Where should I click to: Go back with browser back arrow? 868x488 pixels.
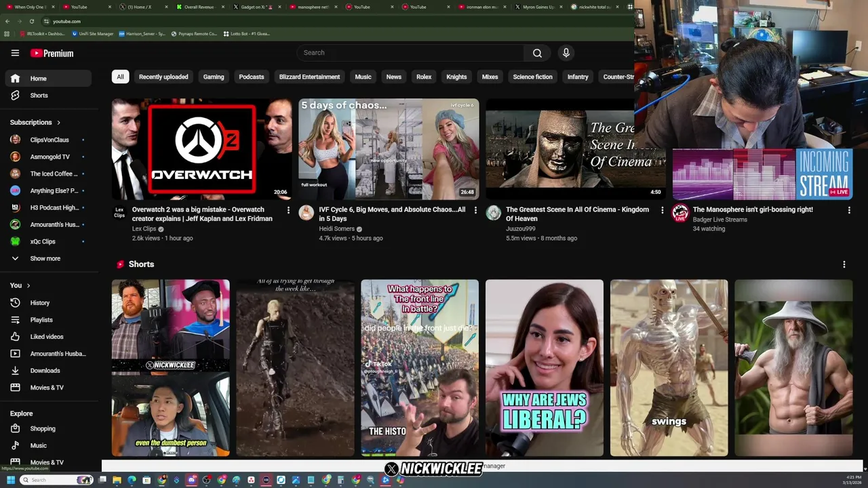(7, 21)
